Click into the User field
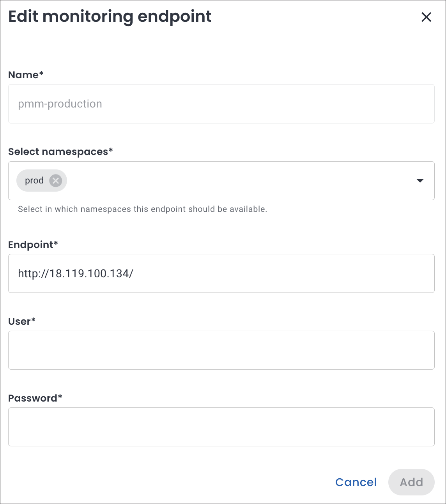Viewport: 446px width, 504px height. pyautogui.click(x=221, y=350)
